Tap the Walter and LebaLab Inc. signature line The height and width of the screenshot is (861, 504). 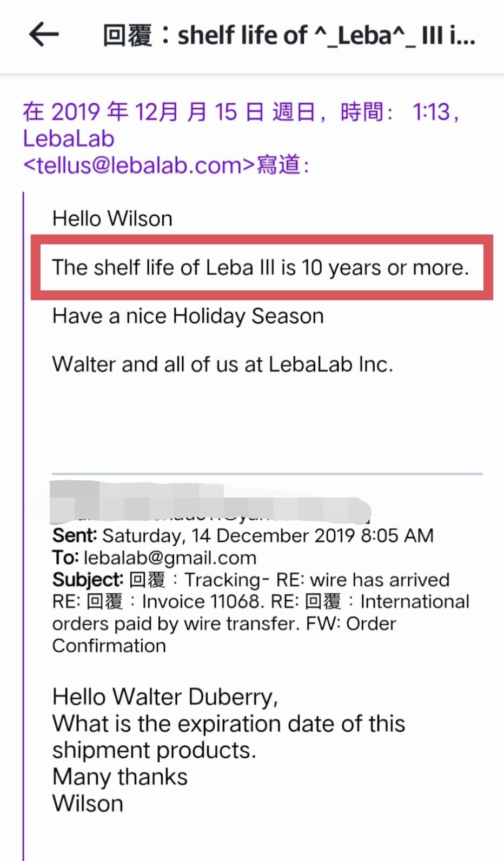click(x=223, y=364)
